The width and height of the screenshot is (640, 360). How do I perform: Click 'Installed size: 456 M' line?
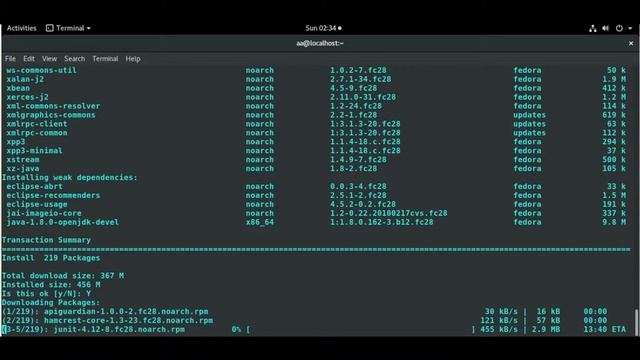51,285
